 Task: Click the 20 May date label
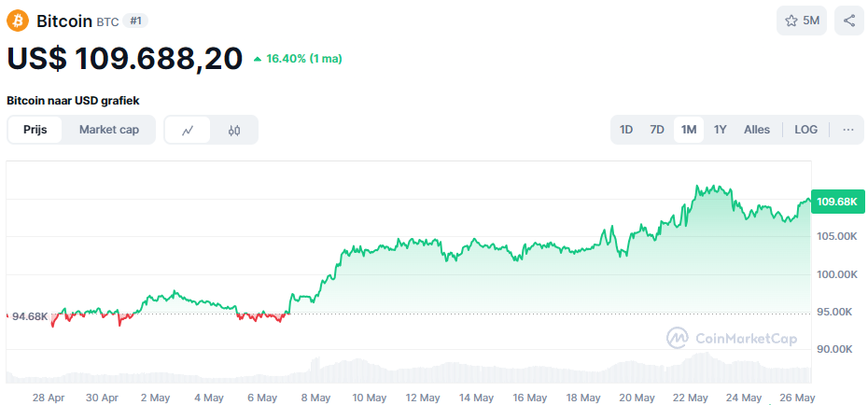point(637,398)
